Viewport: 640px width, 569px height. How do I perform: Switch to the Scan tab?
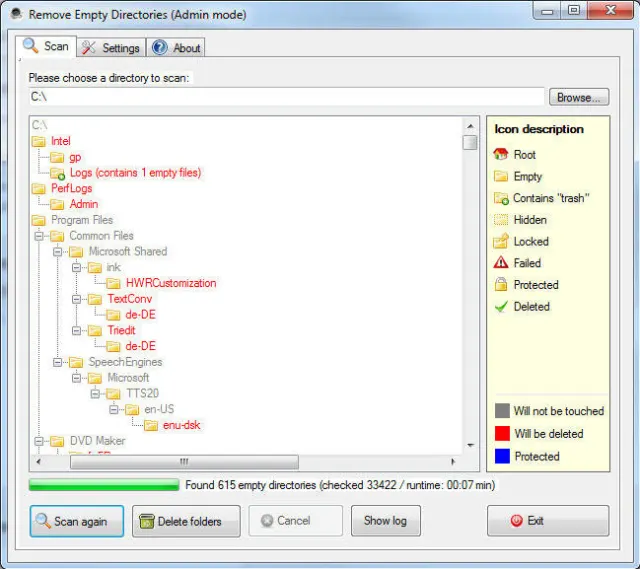point(46,47)
